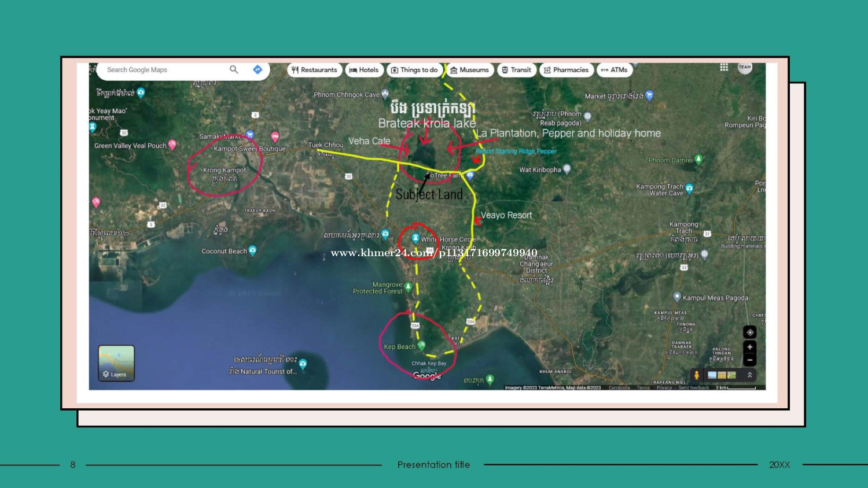This screenshot has height=488, width=868.
Task: Click the search magnifier icon in Google Maps
Action: (234, 69)
